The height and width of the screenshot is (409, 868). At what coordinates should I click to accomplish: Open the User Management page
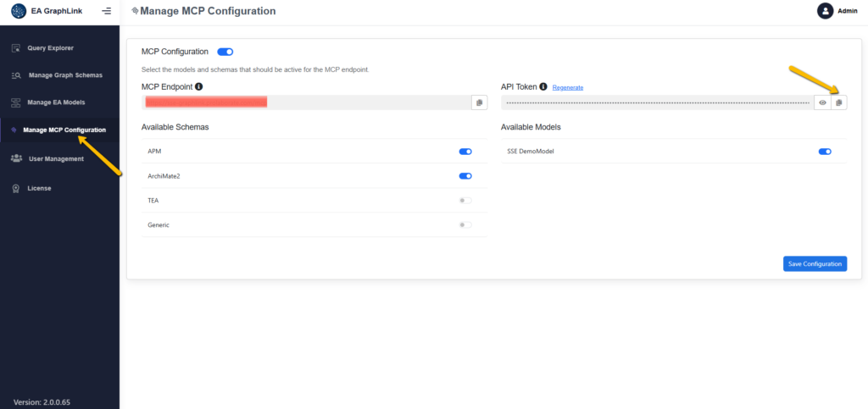[56, 158]
